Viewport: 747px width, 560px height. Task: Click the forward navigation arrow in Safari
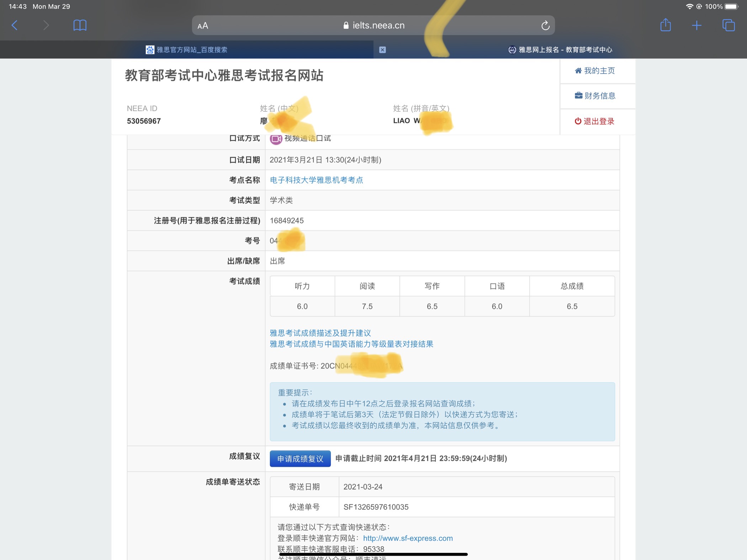point(46,25)
